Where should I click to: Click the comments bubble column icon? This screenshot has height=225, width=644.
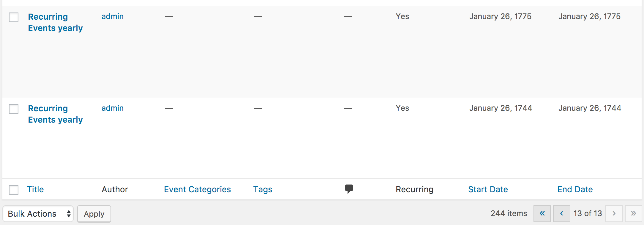point(349,189)
